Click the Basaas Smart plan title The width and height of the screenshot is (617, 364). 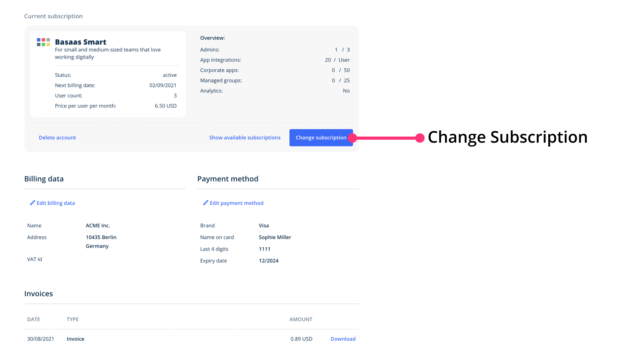pyautogui.click(x=81, y=42)
